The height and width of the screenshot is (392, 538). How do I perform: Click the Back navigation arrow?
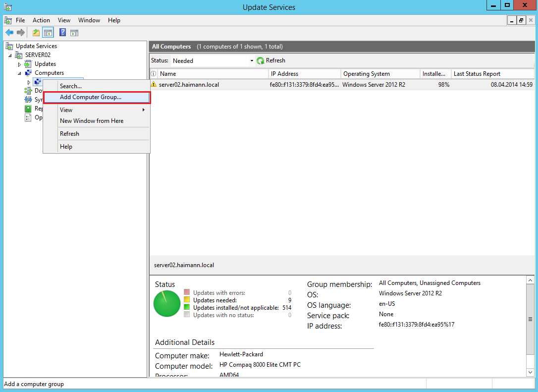coord(9,32)
